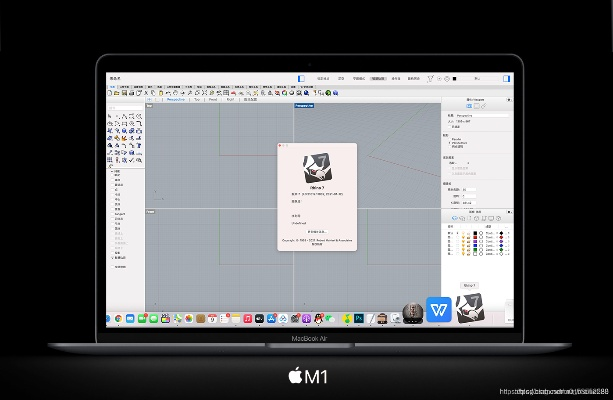Open the layers icon in the panel toolbar

click(x=455, y=217)
